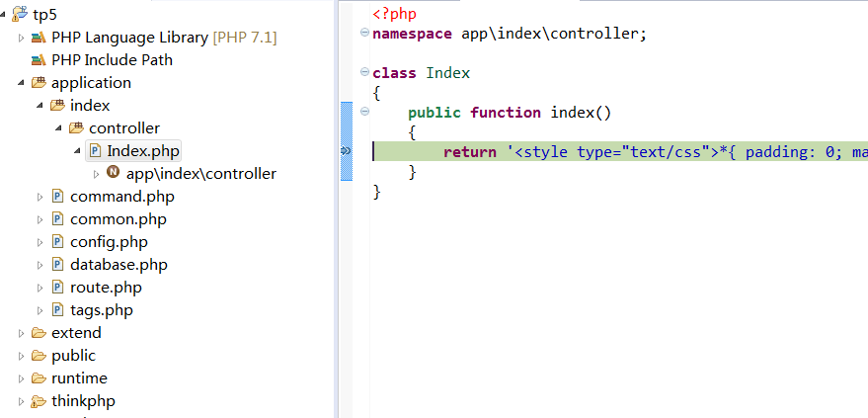This screenshot has height=418, width=868.
Task: Expand the tags.php node
Action: tap(39, 310)
